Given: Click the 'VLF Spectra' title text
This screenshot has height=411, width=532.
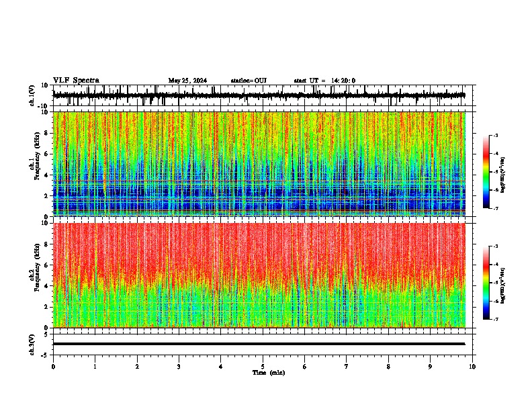Looking at the screenshot, I should click(76, 81).
